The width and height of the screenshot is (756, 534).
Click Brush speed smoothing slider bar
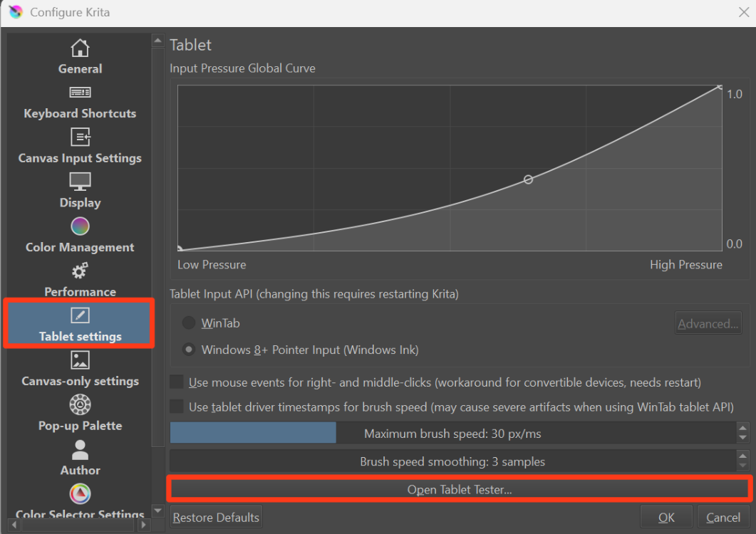452,461
